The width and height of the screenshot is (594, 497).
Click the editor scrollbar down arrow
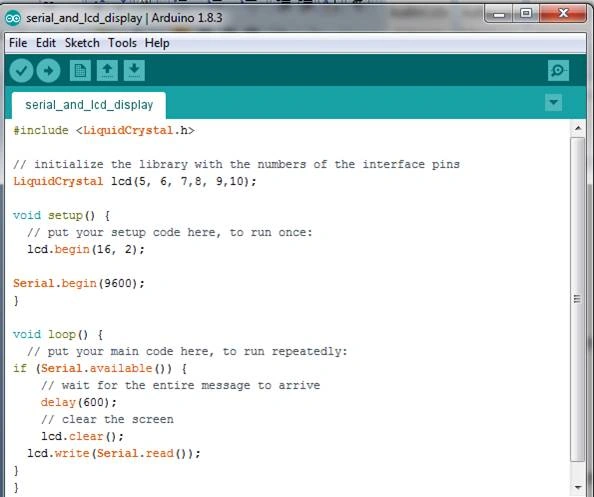point(578,488)
